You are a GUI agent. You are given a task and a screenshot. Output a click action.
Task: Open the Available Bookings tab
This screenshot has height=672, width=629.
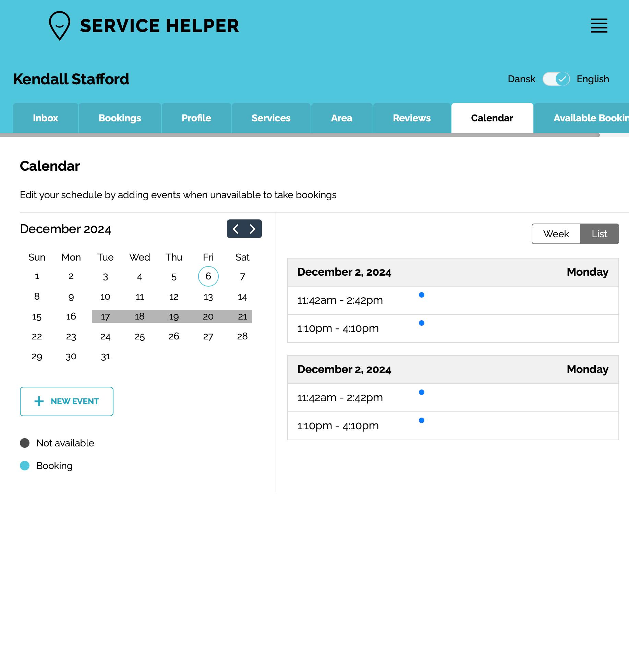point(582,118)
